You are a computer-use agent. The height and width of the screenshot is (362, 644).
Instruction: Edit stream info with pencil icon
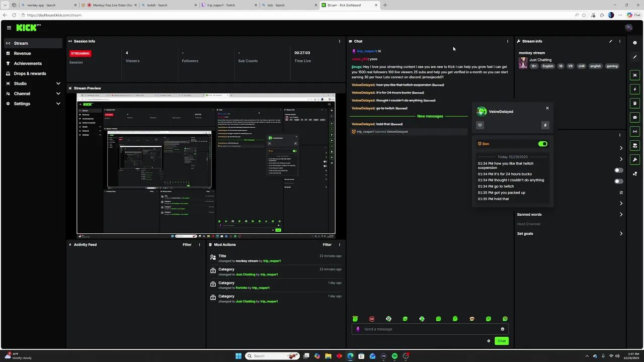pyautogui.click(x=610, y=41)
